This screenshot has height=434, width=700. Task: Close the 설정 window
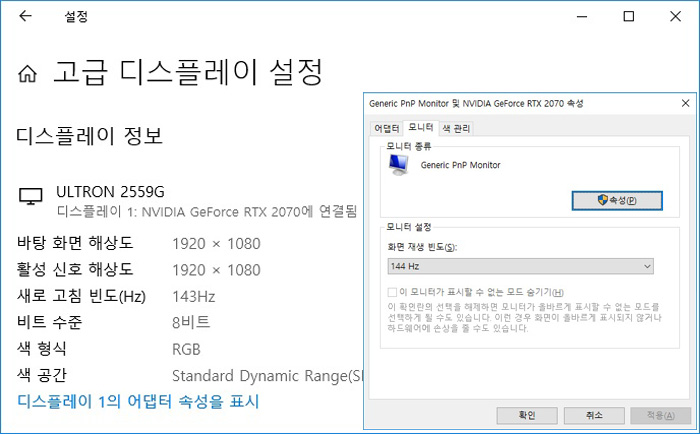(675, 17)
